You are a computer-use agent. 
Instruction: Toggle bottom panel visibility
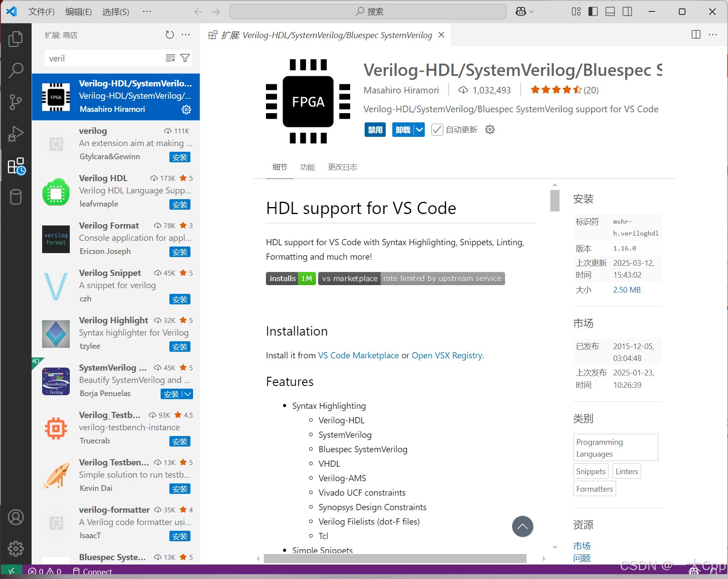click(x=610, y=12)
